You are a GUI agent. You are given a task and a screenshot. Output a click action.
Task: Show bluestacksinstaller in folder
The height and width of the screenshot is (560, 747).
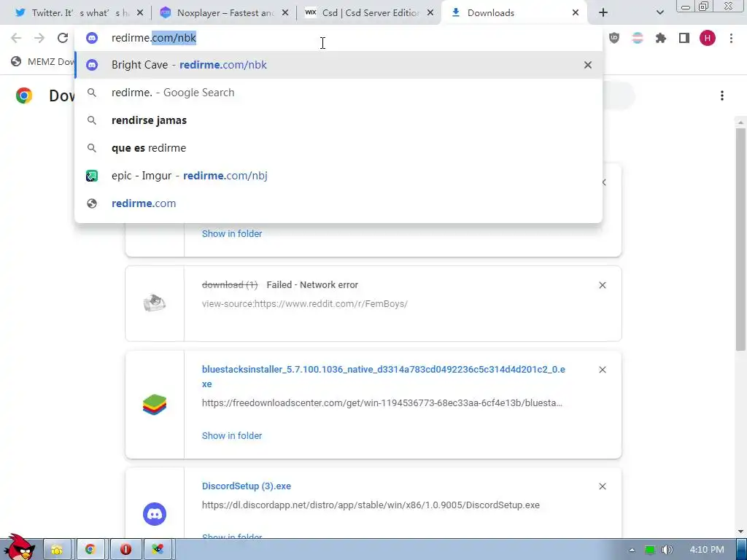[232, 436]
